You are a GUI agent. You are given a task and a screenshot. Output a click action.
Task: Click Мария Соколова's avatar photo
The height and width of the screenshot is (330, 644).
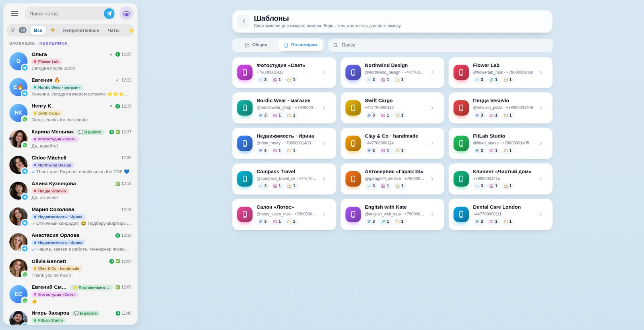[x=18, y=217]
